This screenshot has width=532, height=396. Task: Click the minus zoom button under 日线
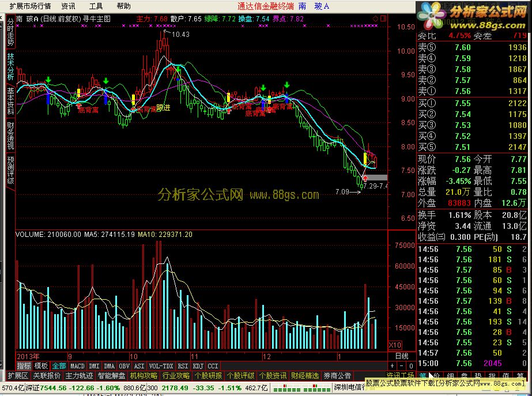click(x=402, y=366)
